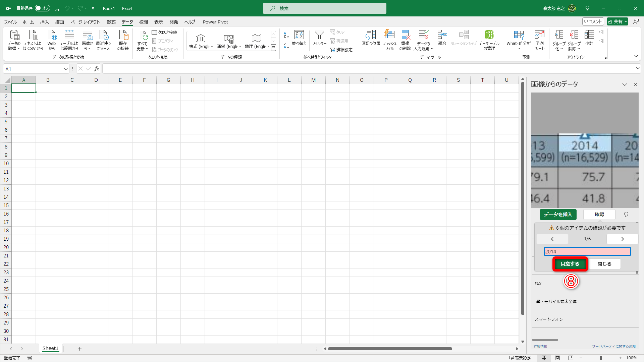The height and width of the screenshot is (362, 644).
Task: Open the Review ribbon tab
Action: (144, 22)
